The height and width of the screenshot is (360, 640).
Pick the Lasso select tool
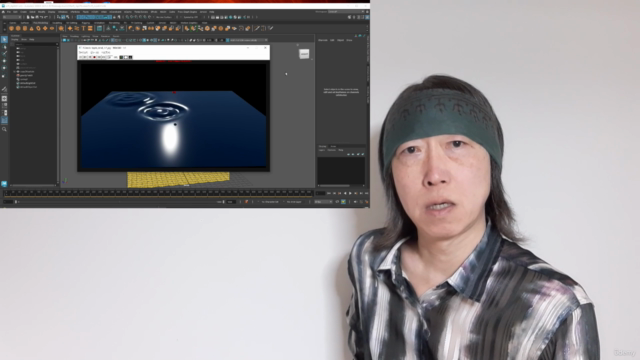pyautogui.click(x=4, y=47)
